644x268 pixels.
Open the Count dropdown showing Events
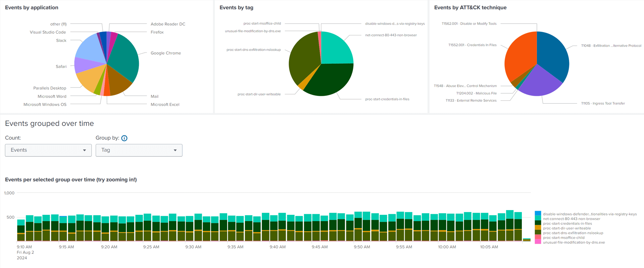tap(48, 150)
